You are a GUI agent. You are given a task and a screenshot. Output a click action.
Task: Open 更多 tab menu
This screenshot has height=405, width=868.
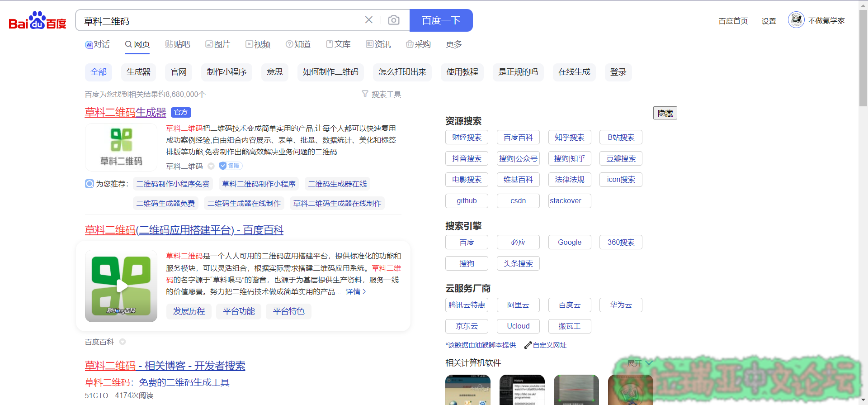[454, 44]
